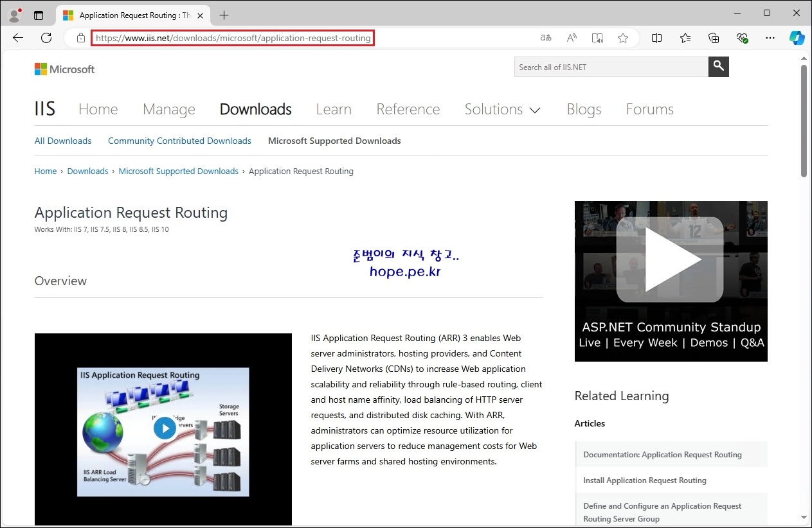Click the translate page icon

pos(546,38)
